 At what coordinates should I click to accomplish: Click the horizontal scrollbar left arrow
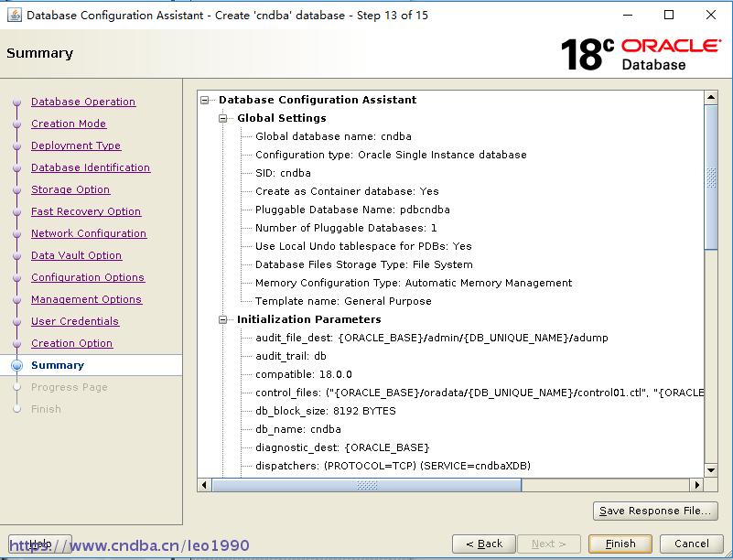point(204,485)
